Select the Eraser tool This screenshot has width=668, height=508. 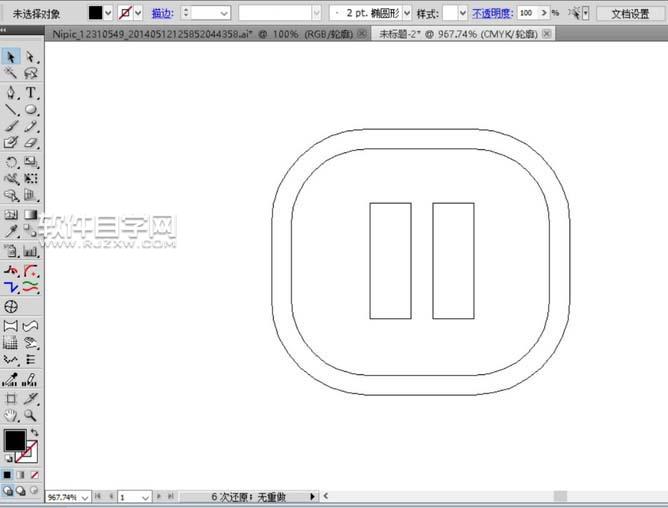(x=31, y=144)
